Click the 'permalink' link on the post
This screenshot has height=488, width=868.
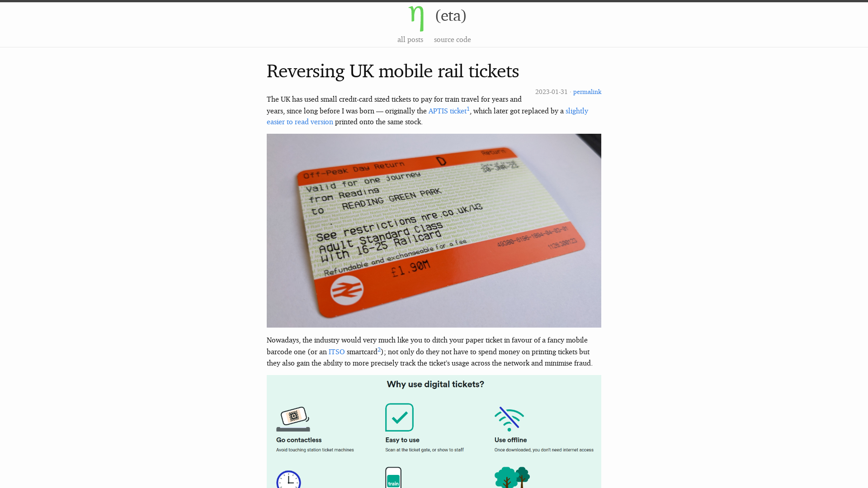587,91
